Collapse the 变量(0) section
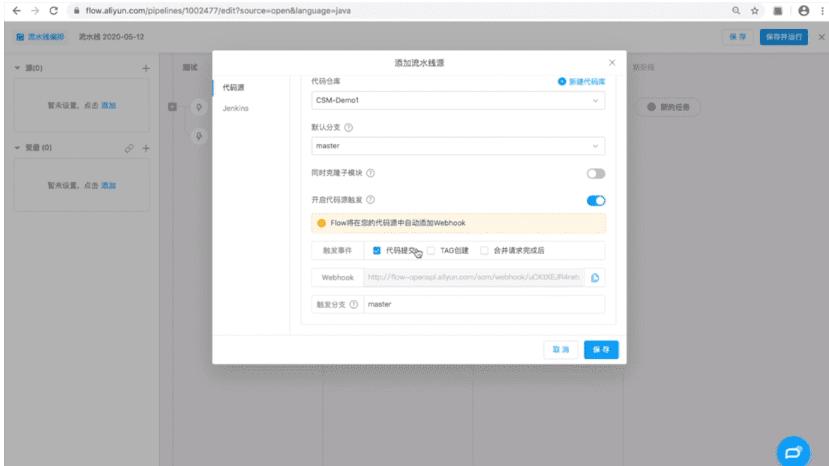829x466 pixels. pos(17,148)
